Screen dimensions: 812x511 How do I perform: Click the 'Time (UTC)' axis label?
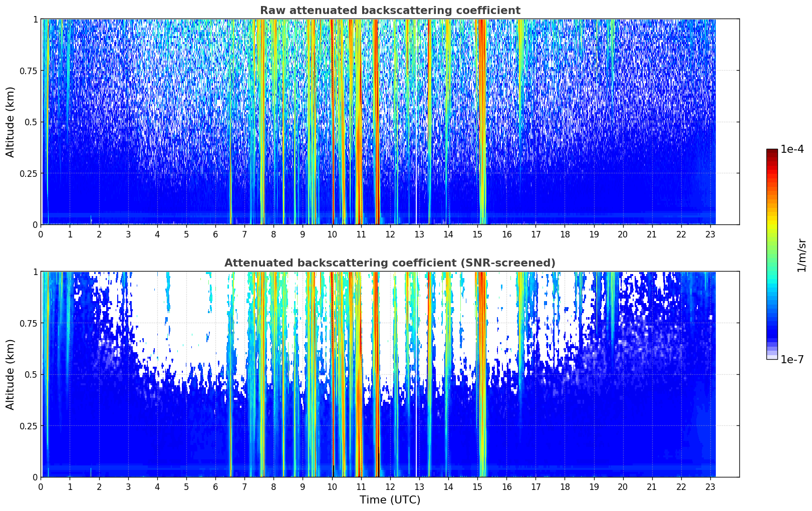[390, 500]
